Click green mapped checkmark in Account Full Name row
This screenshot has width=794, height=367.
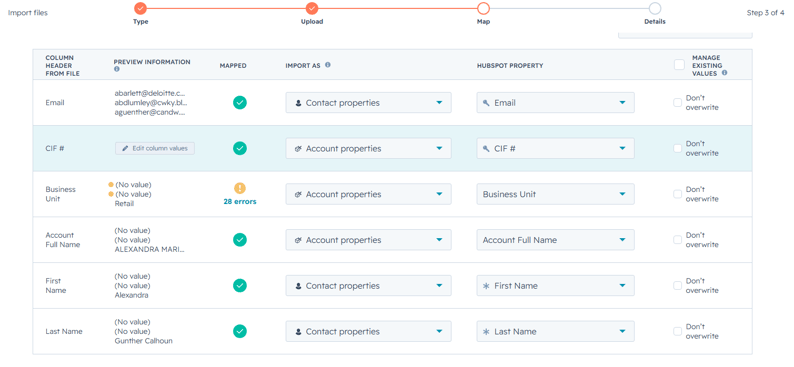(x=240, y=239)
